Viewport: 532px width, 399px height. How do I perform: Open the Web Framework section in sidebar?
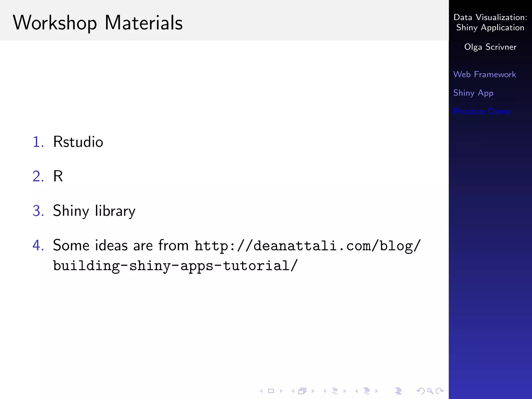pyautogui.click(x=484, y=75)
